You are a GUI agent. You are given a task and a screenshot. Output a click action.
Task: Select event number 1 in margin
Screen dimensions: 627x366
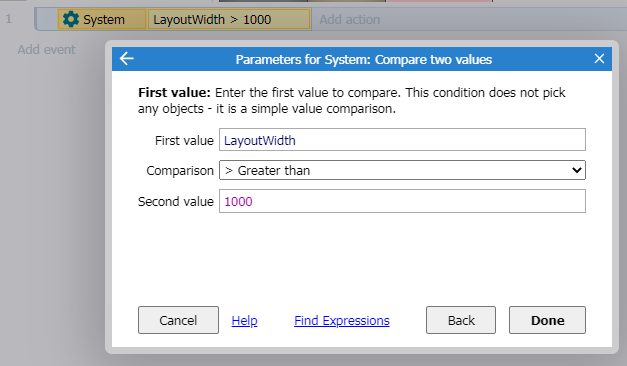[8, 19]
